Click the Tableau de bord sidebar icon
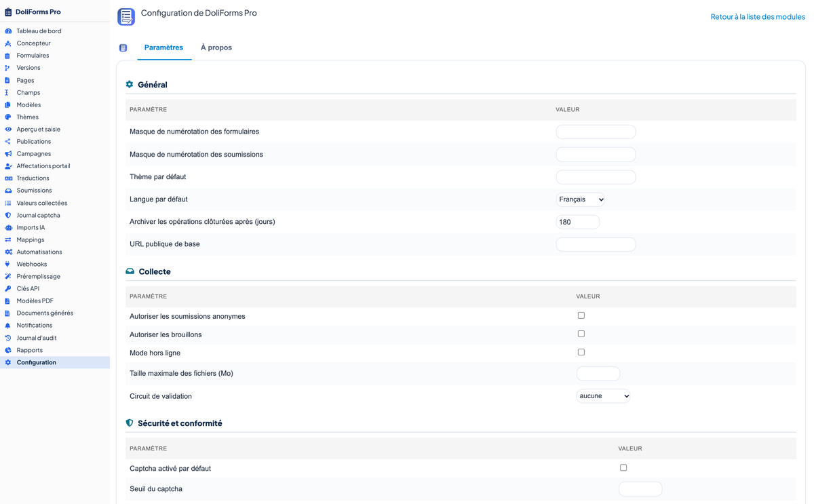This screenshot has height=504, width=814. click(8, 31)
